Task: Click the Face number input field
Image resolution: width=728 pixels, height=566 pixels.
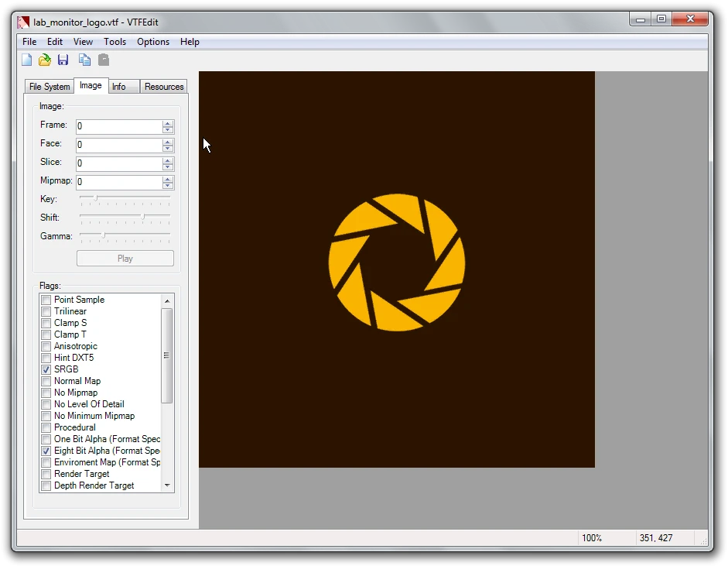Action: 119,146
